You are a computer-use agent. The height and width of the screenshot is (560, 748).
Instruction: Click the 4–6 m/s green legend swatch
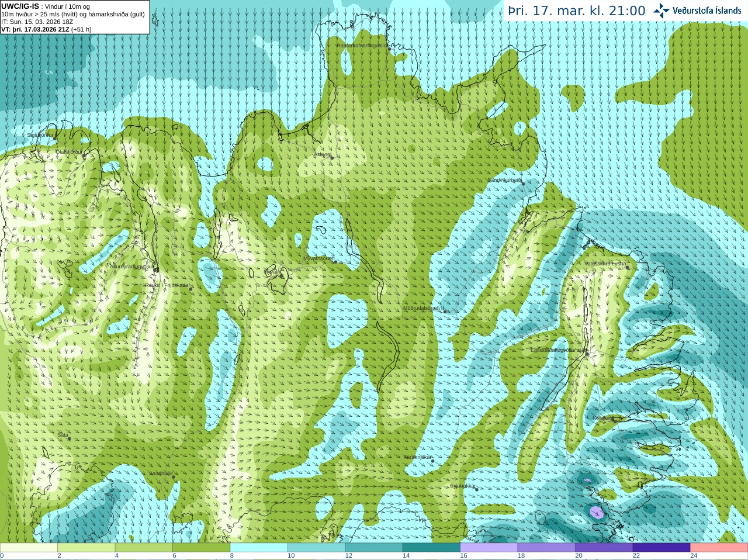click(144, 548)
